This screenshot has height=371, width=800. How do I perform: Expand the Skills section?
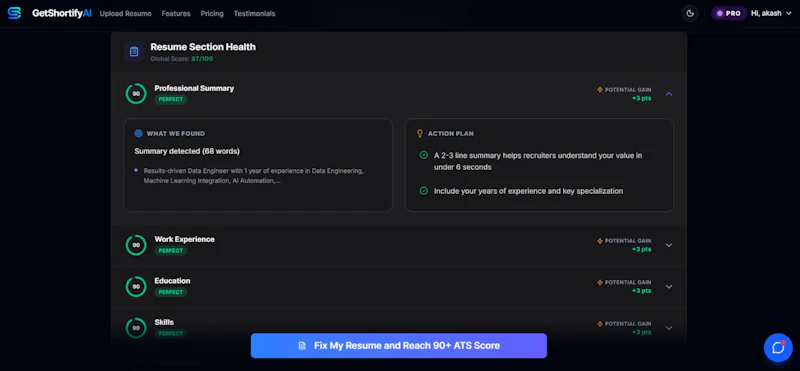[x=669, y=328]
